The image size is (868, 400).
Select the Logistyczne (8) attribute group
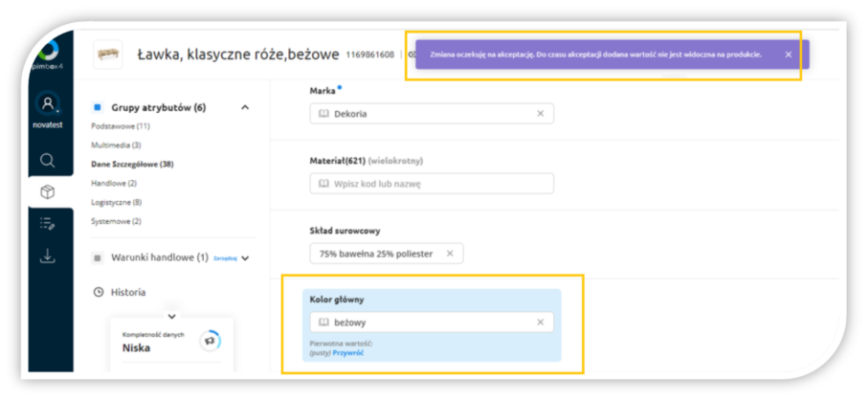[117, 202]
